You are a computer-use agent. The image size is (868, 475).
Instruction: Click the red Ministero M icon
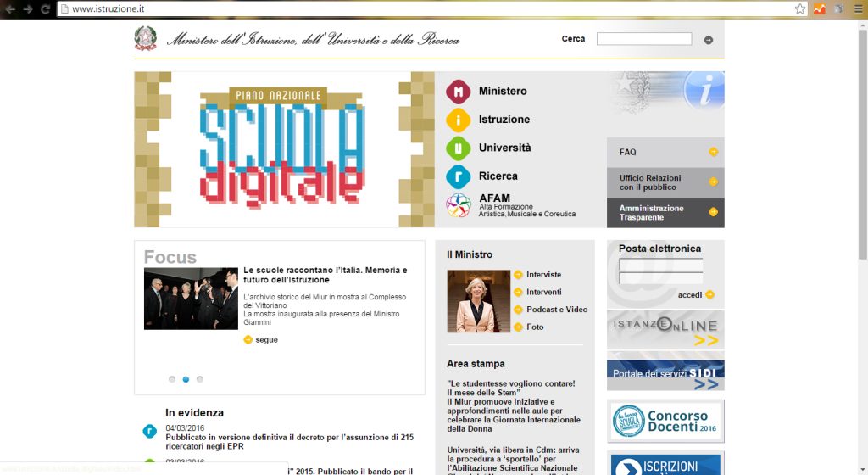(459, 92)
